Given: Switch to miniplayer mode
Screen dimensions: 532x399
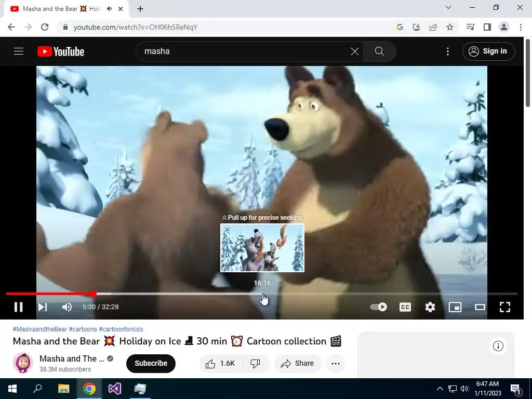Looking at the screenshot, I should (455, 307).
